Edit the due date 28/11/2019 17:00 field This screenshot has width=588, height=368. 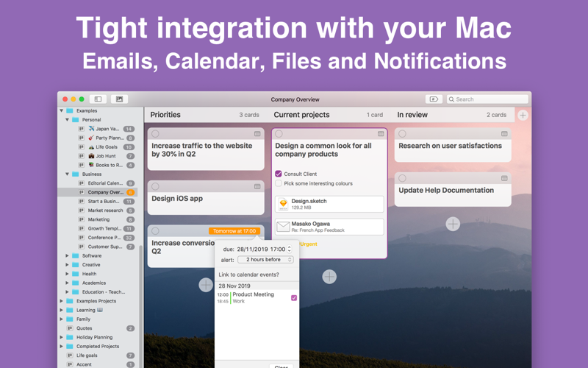tap(261, 249)
